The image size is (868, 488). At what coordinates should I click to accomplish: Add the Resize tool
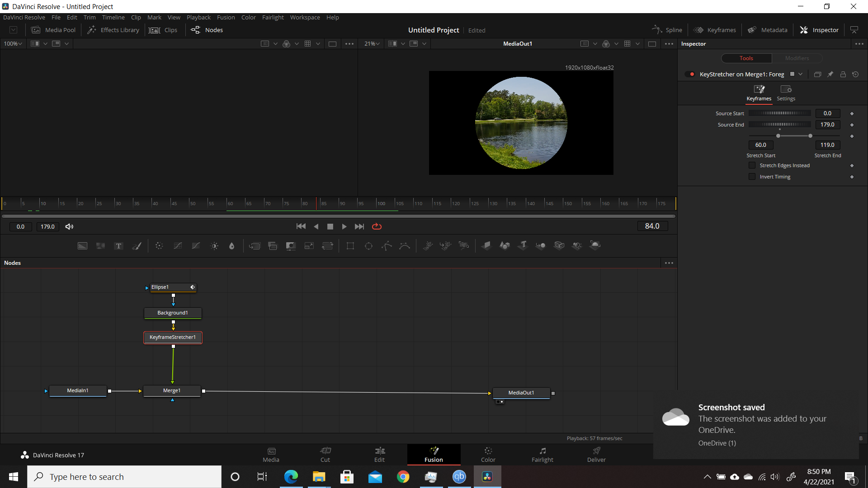click(x=309, y=246)
